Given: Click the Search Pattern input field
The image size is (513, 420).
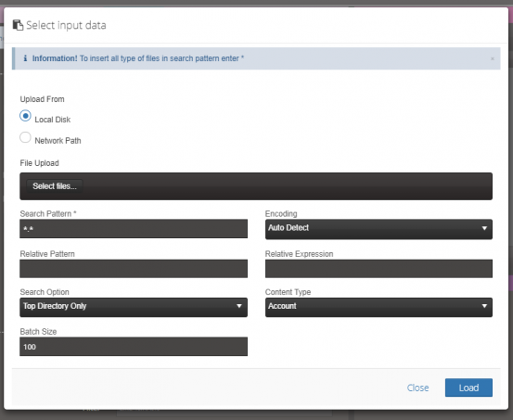Looking at the screenshot, I should click(134, 229).
